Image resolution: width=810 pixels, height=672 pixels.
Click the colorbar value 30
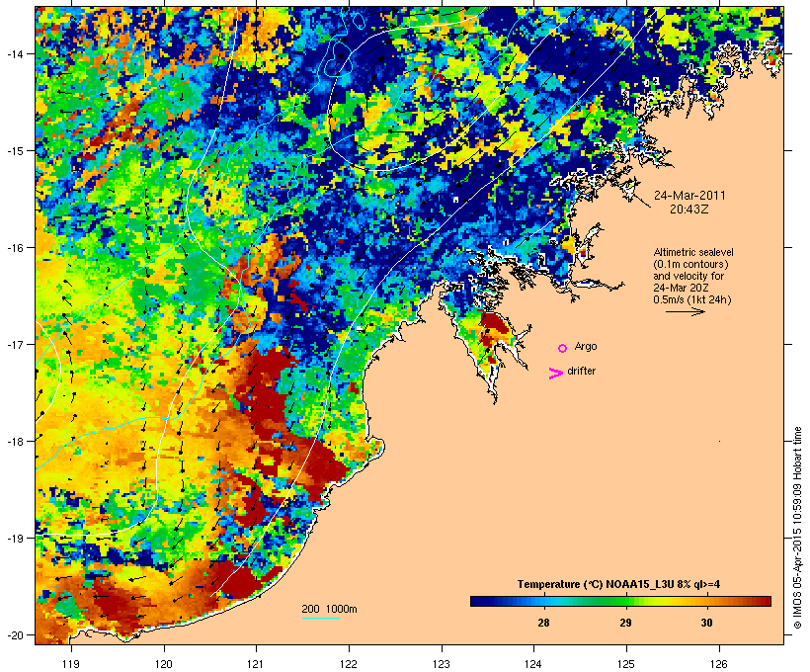(x=706, y=623)
